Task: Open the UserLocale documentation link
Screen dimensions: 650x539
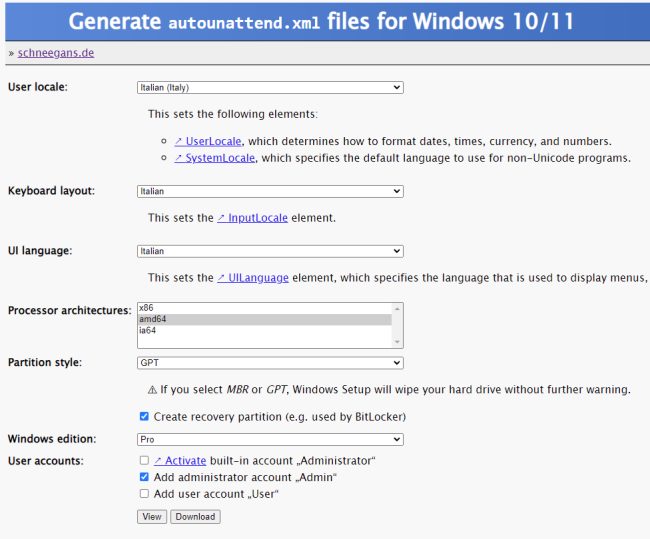Action: pos(208,141)
